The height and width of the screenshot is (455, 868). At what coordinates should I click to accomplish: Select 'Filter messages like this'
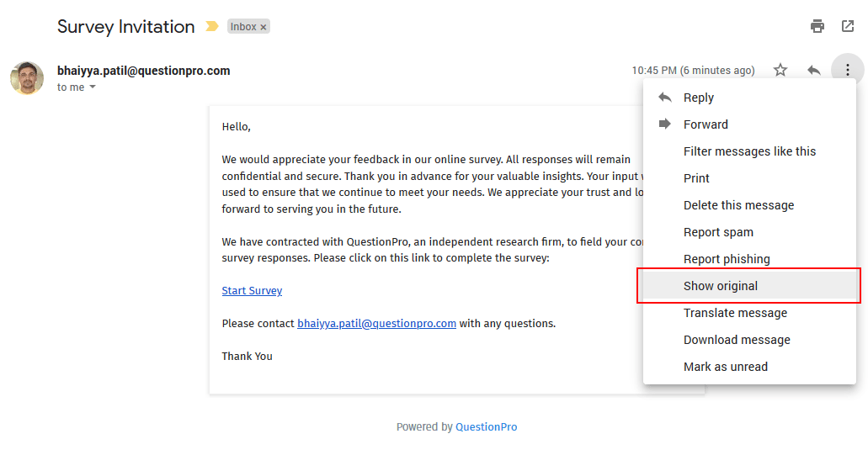(749, 151)
